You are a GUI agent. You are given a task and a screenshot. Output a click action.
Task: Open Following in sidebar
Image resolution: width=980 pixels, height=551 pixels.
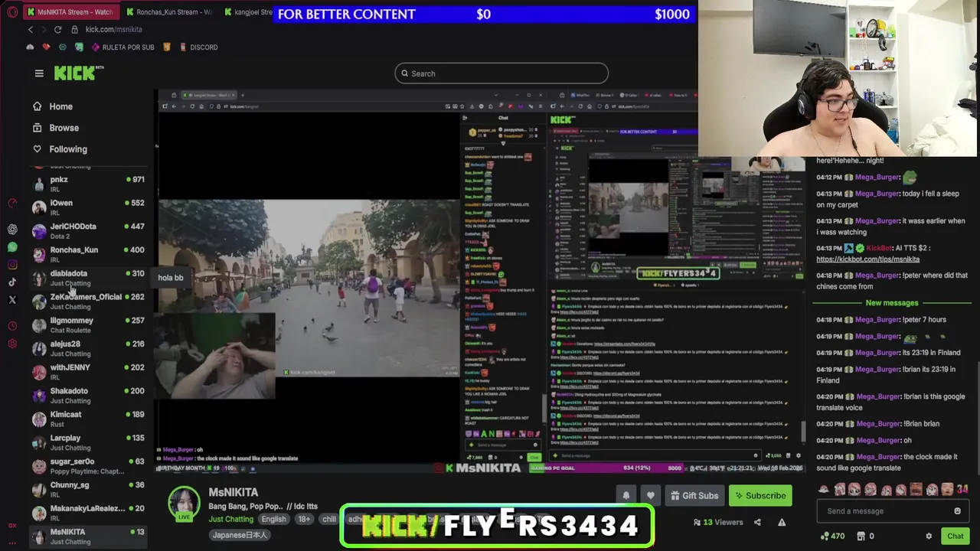(60, 149)
